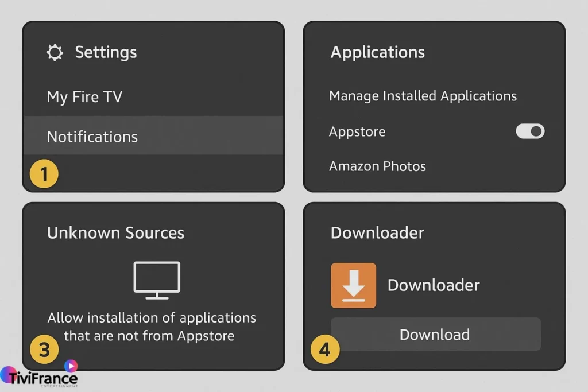Click the Settings gear icon
588x392 pixels.
coord(55,52)
